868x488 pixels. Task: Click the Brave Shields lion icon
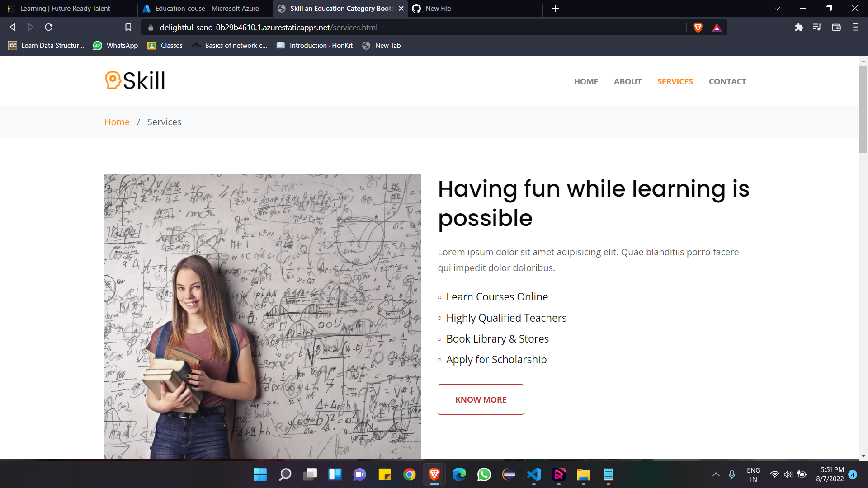tap(698, 28)
